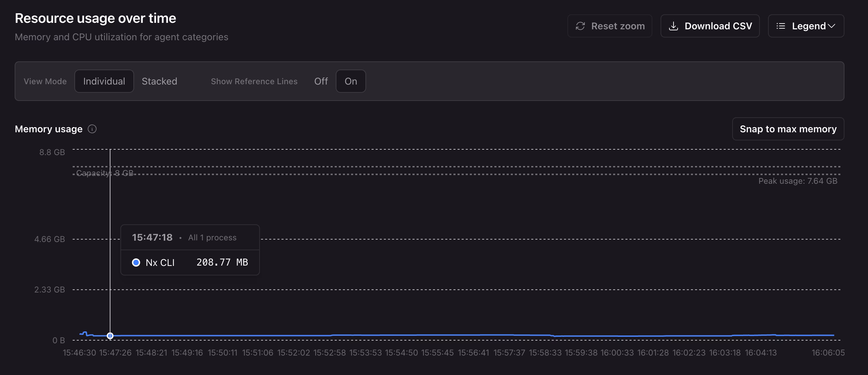The width and height of the screenshot is (868, 375).
Task: Click the Download CSV arrow icon
Action: click(x=674, y=26)
